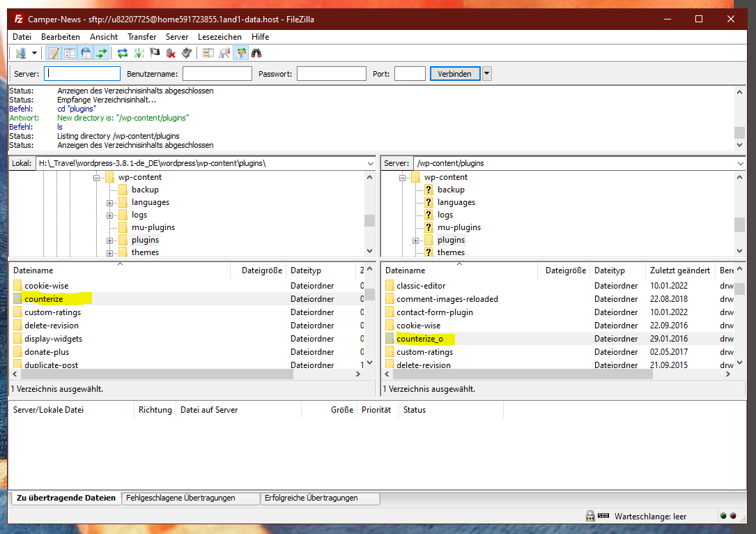Click into the Server input field
The image size is (756, 534).
82,74
